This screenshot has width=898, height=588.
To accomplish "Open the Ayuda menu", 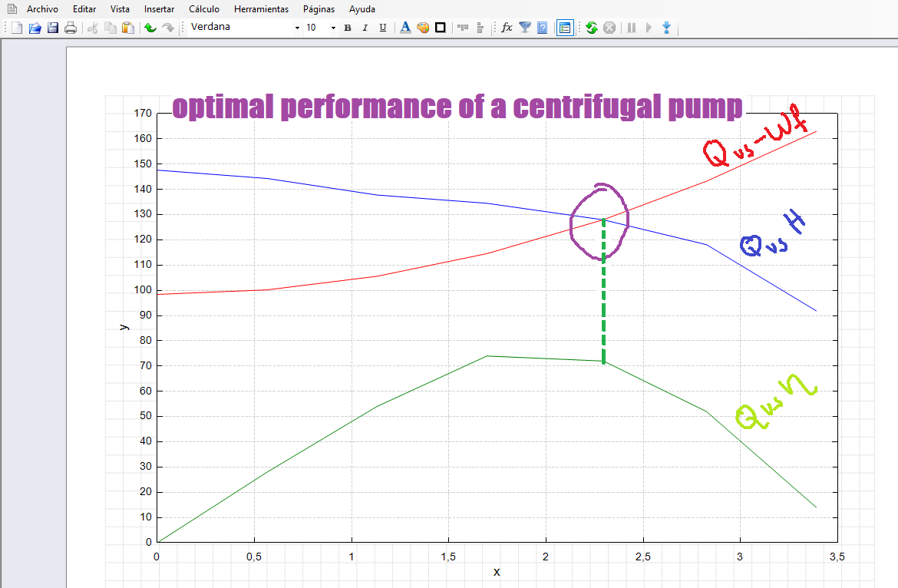I will 362,9.
